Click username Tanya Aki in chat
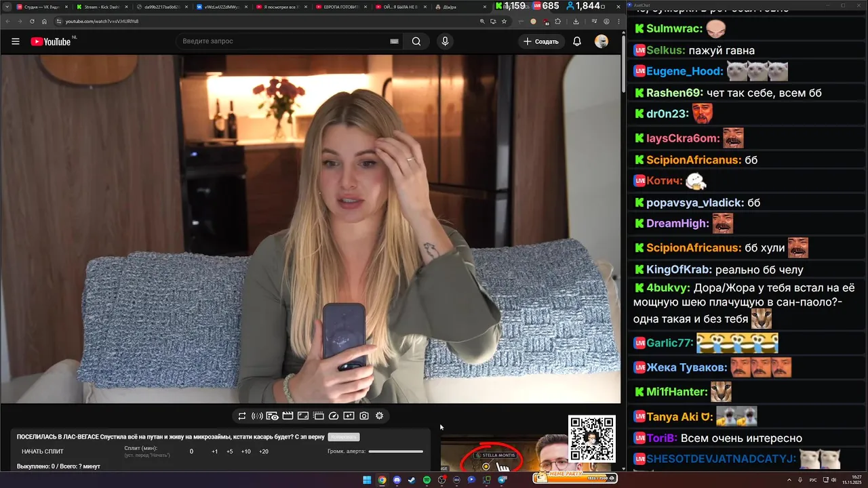Image resolution: width=868 pixels, height=488 pixels. tap(679, 417)
